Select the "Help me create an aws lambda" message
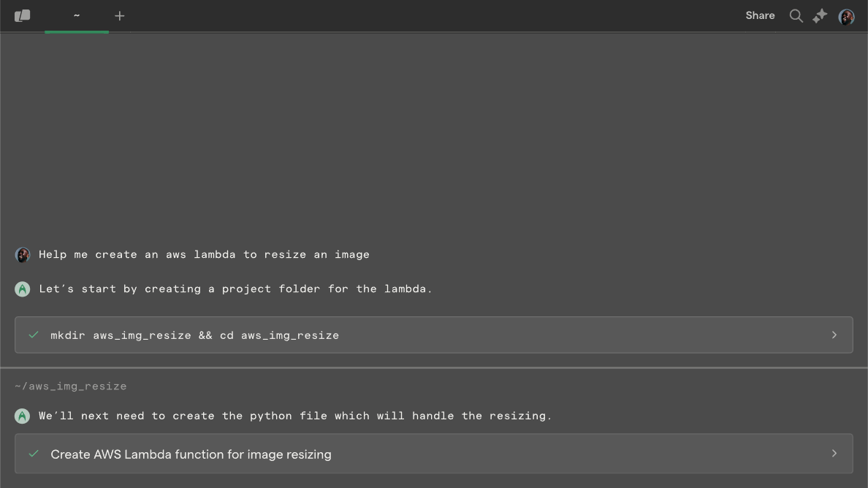Viewport: 868px width, 488px height. [204, 254]
